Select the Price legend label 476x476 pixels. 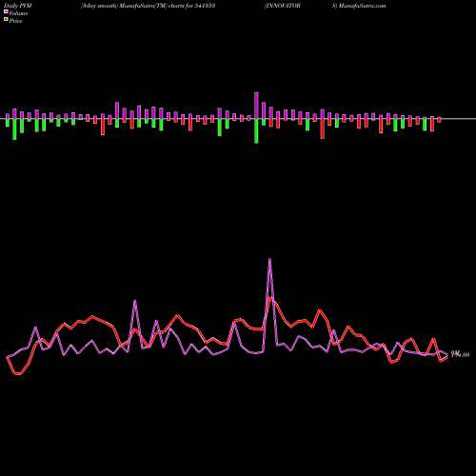15,21
